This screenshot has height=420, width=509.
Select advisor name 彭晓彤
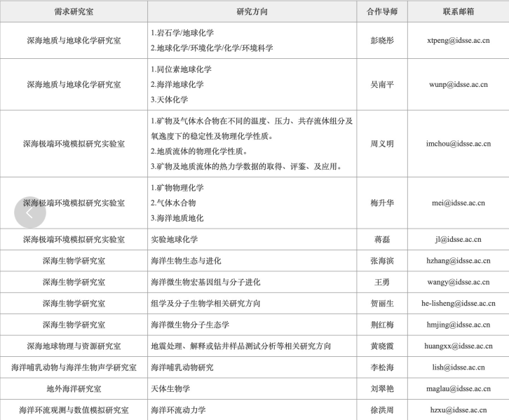[x=382, y=41]
